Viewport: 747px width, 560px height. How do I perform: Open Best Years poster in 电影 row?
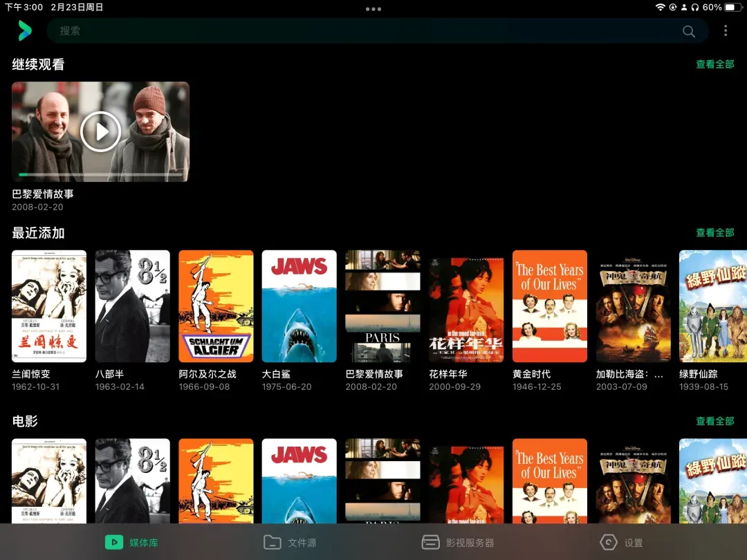pyautogui.click(x=550, y=481)
